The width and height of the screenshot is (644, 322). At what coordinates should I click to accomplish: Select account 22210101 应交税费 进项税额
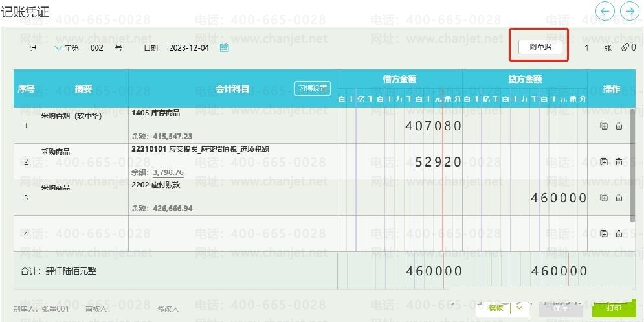[200, 149]
